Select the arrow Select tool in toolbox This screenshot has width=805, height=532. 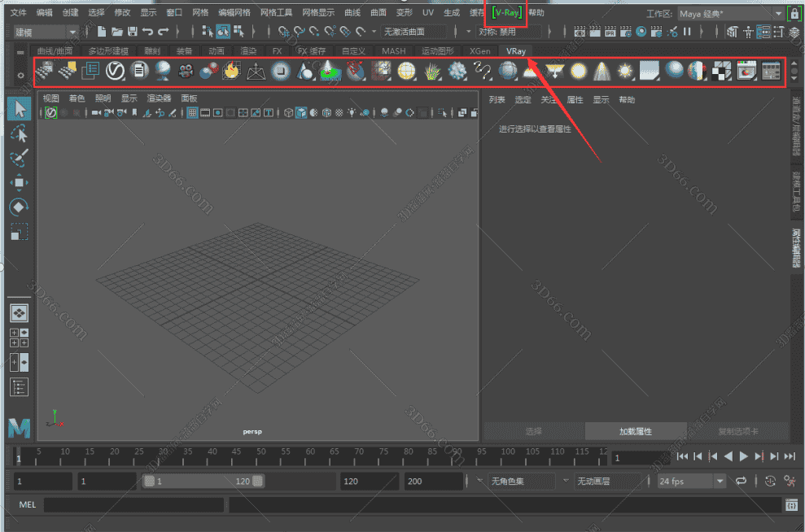click(20, 109)
